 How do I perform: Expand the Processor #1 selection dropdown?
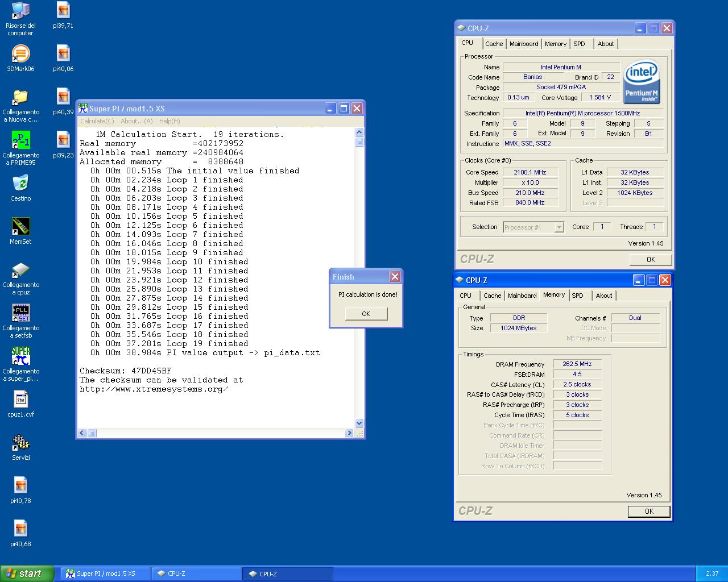pos(559,227)
